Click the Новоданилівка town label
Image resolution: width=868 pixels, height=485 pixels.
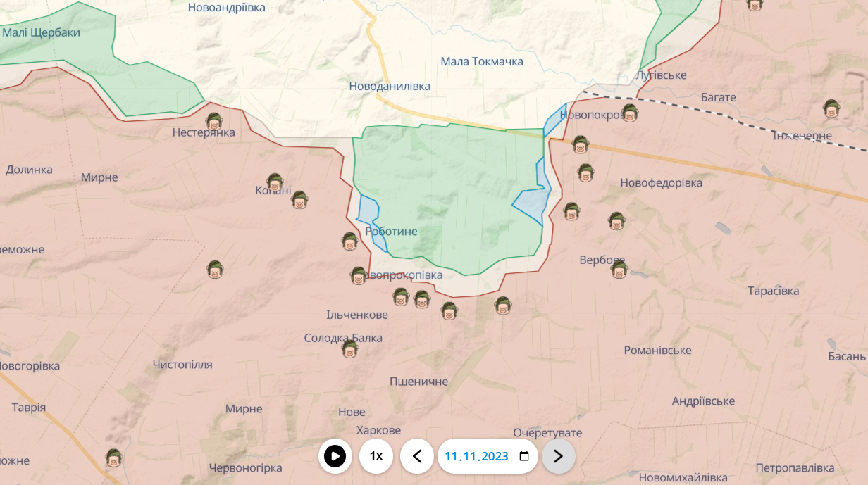click(x=390, y=86)
